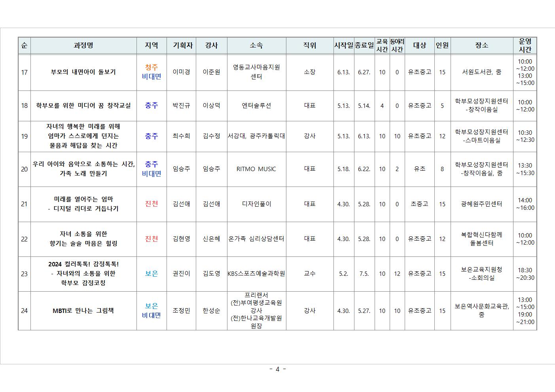Click start date '6.13.' in row 17
Viewport: 555px width, 392px height.
343,72
